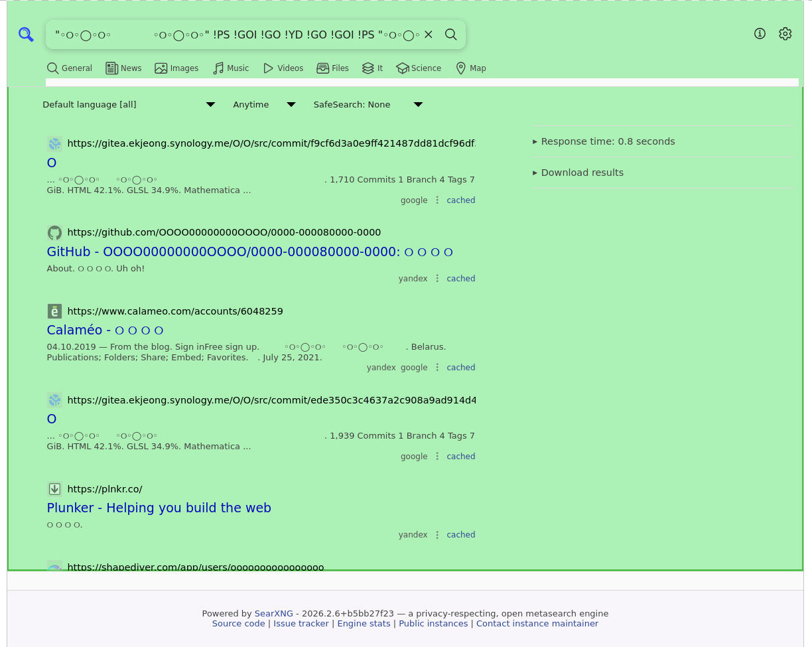Open the About info icon

pos(760,34)
